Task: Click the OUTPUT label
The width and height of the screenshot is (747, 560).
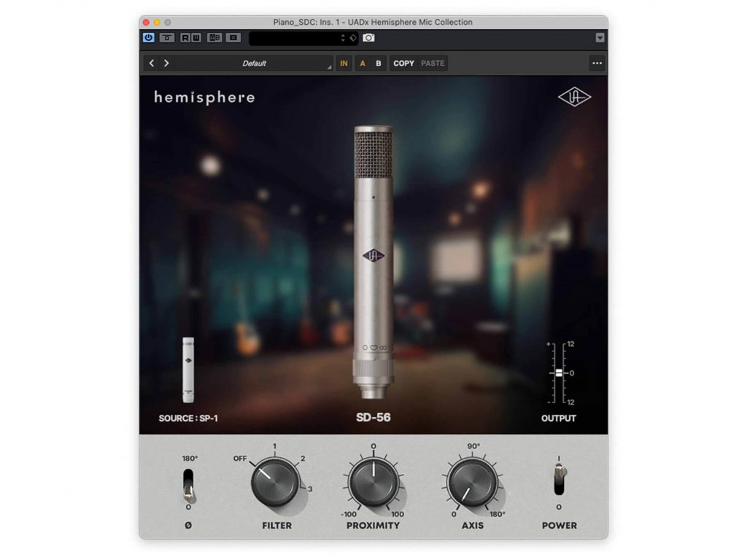Action: [558, 418]
